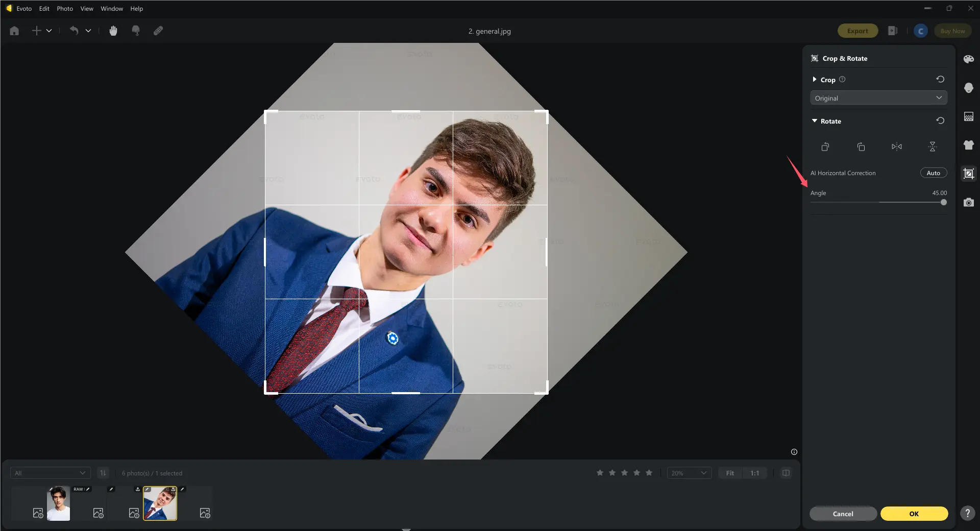Select the white t-shirt man thumbnail
Viewport: 980px width, 531px height.
[x=59, y=503]
